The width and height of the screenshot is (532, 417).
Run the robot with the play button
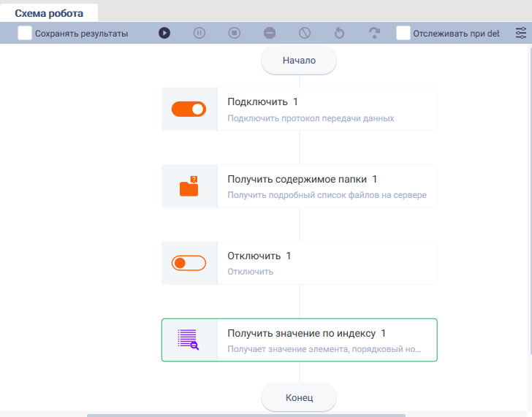coord(164,33)
